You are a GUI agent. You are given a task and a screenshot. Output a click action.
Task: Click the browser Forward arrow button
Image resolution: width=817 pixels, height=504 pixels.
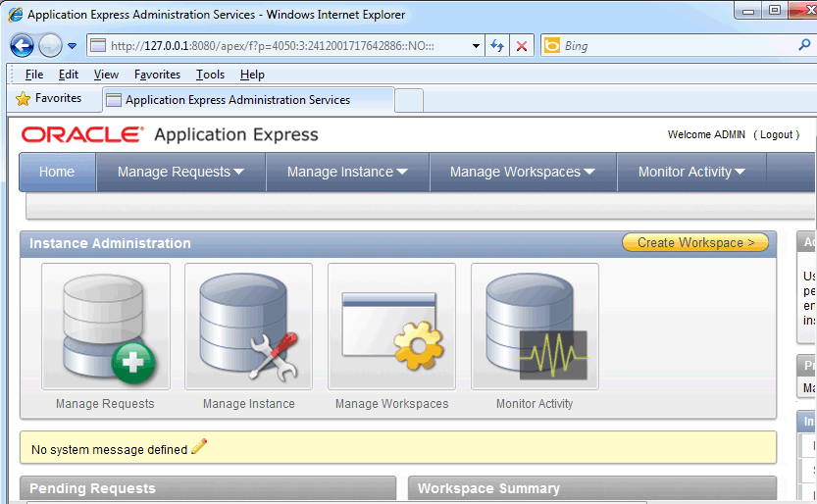(51, 46)
